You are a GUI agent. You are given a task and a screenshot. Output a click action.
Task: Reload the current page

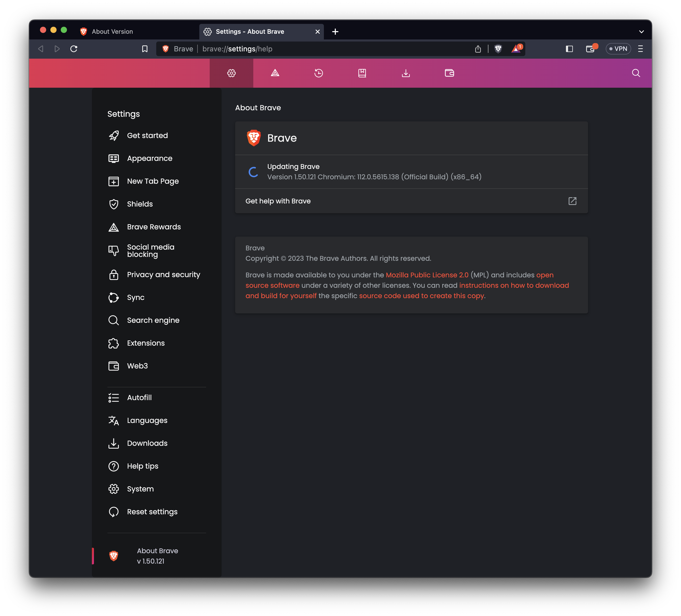pyautogui.click(x=74, y=49)
